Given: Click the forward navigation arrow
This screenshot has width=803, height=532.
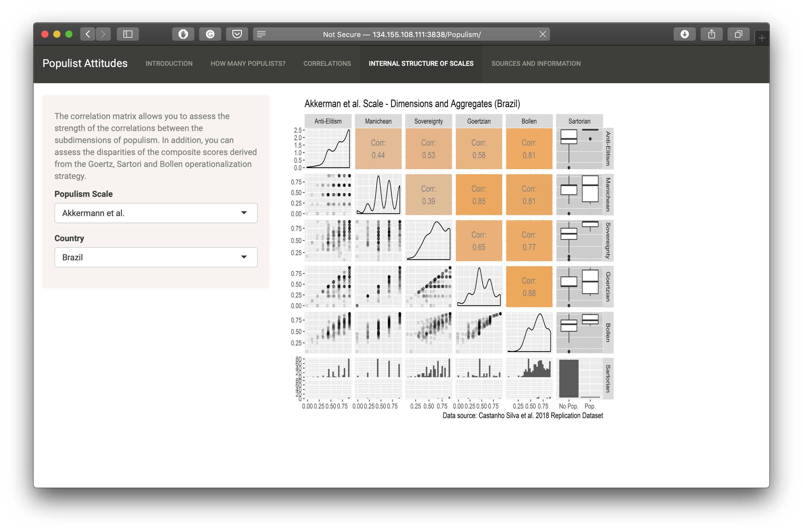Looking at the screenshot, I should 103,34.
